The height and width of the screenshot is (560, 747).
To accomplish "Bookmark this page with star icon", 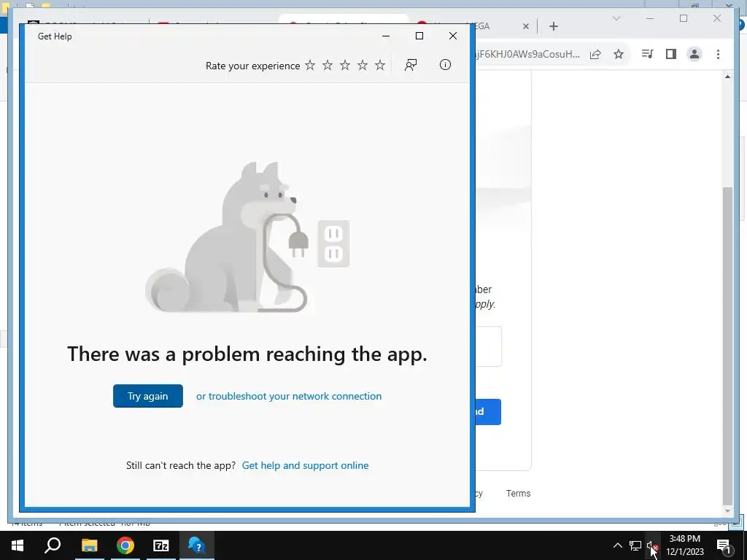I will point(619,54).
